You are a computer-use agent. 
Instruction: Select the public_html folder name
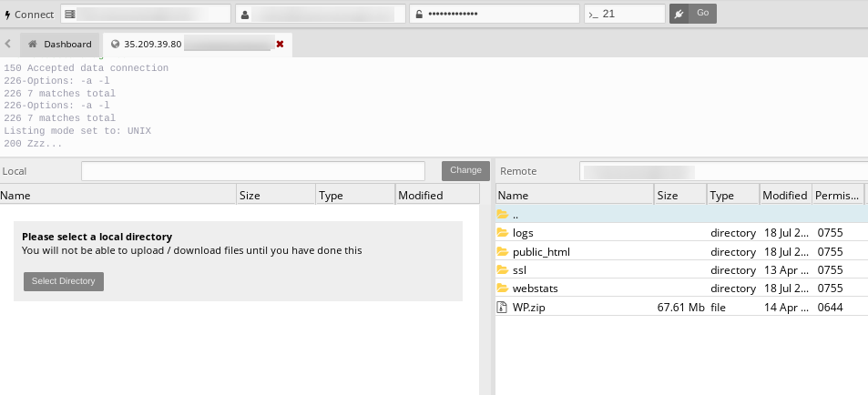click(x=541, y=252)
